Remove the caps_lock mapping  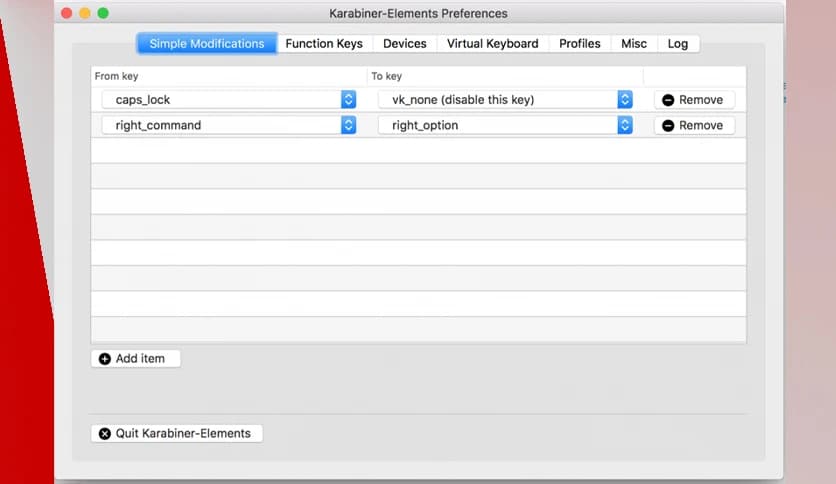694,100
